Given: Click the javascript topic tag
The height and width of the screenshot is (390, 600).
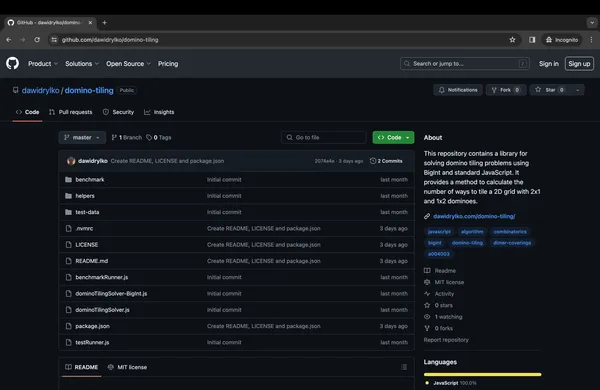Looking at the screenshot, I should click(439, 232).
